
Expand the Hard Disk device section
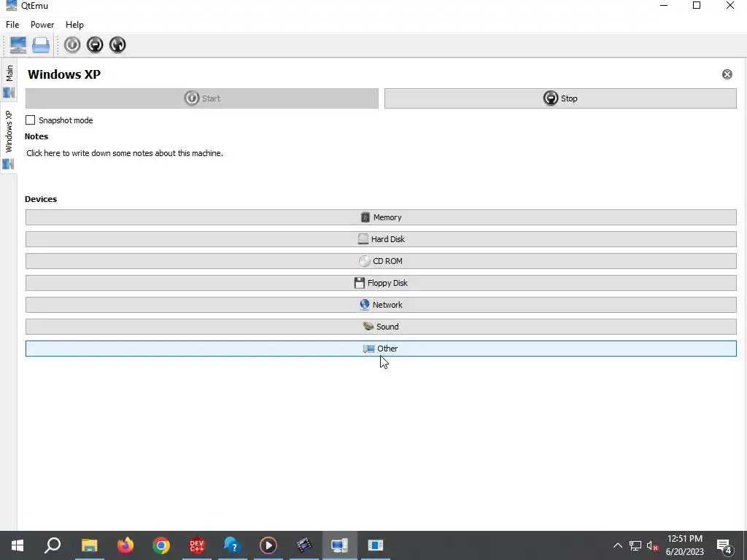click(381, 239)
